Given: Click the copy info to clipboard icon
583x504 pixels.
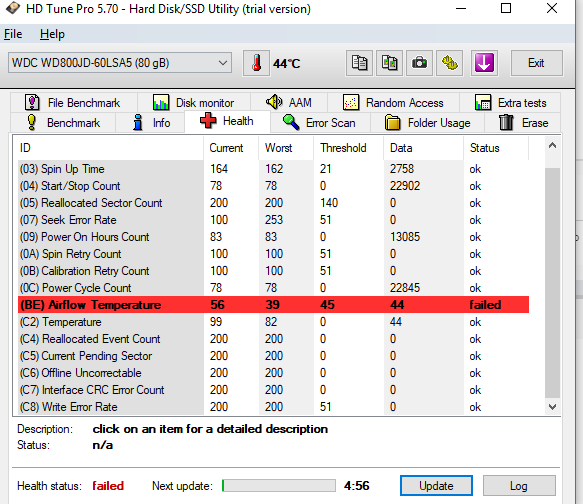Looking at the screenshot, I should click(359, 63).
